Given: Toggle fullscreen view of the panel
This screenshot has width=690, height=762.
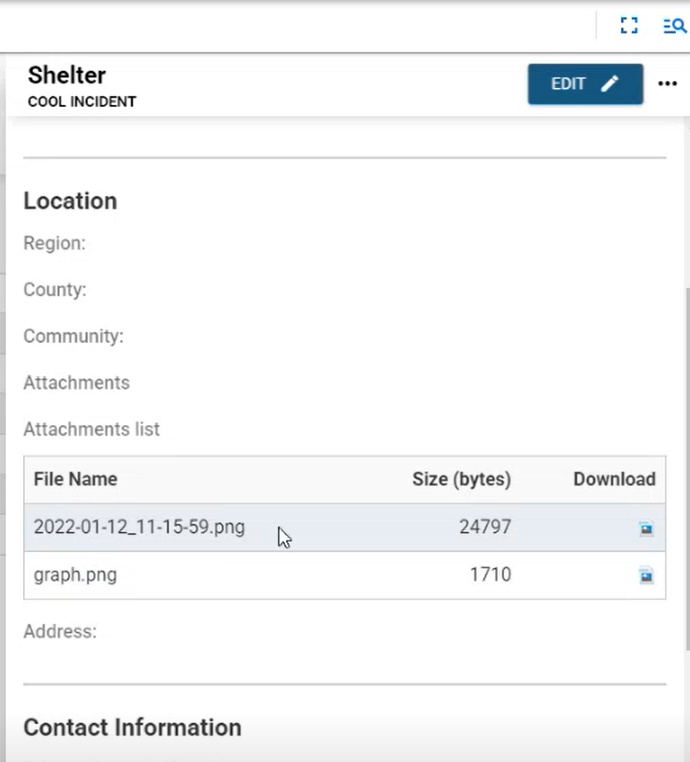Looking at the screenshot, I should tap(629, 26).
